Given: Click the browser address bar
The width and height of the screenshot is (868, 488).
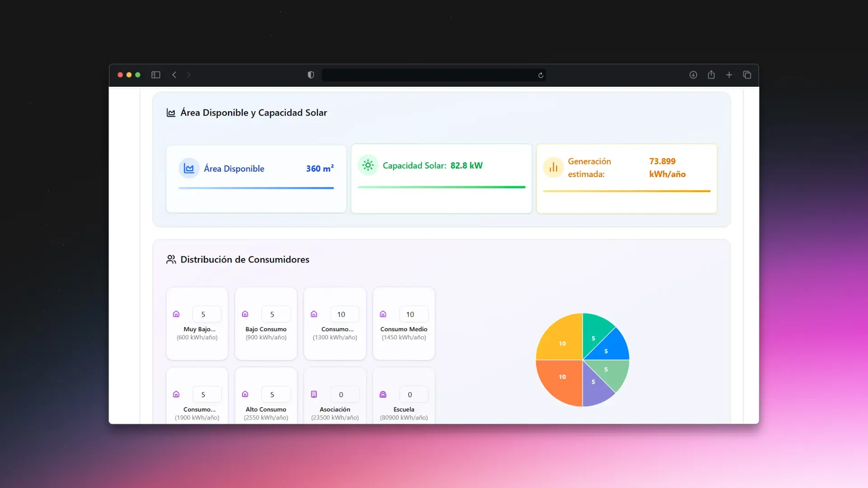Looking at the screenshot, I should [x=429, y=75].
